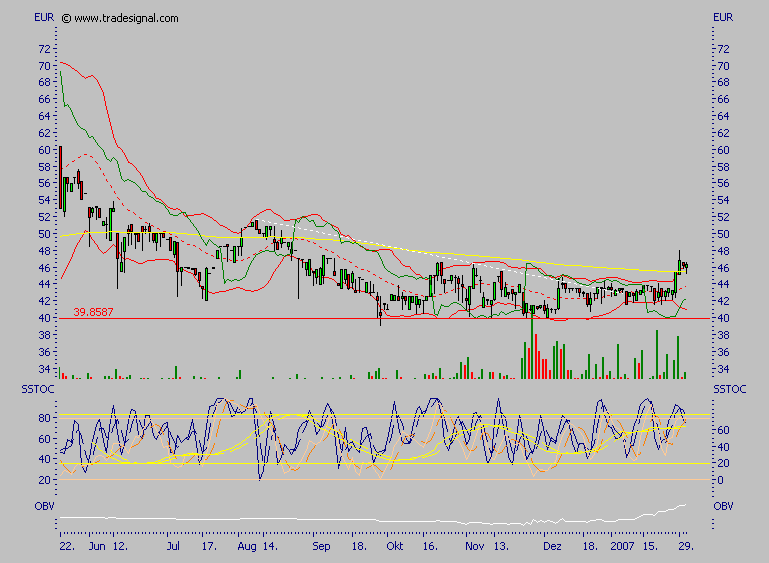The width and height of the screenshot is (769, 563).
Task: Select the Dez label on the date axis
Action: coord(552,546)
